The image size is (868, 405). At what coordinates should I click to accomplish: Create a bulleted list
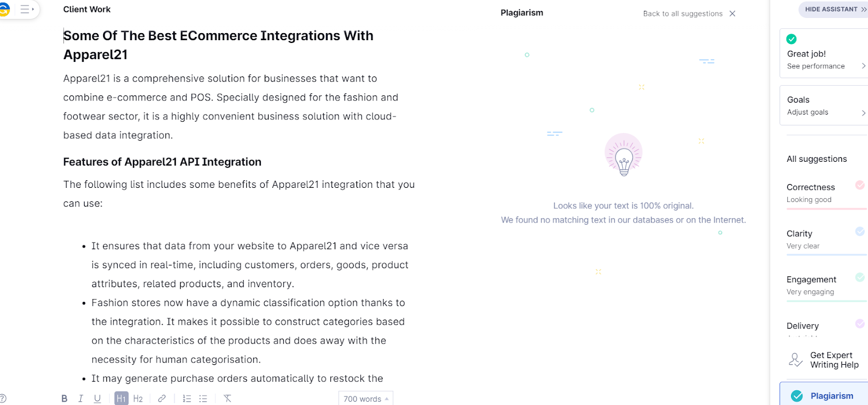203,398
